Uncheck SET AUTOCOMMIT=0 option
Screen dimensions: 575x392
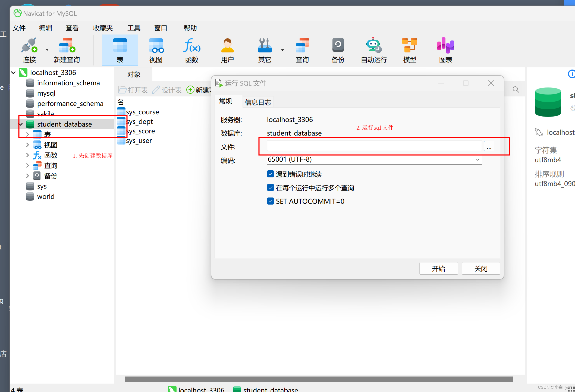point(270,201)
